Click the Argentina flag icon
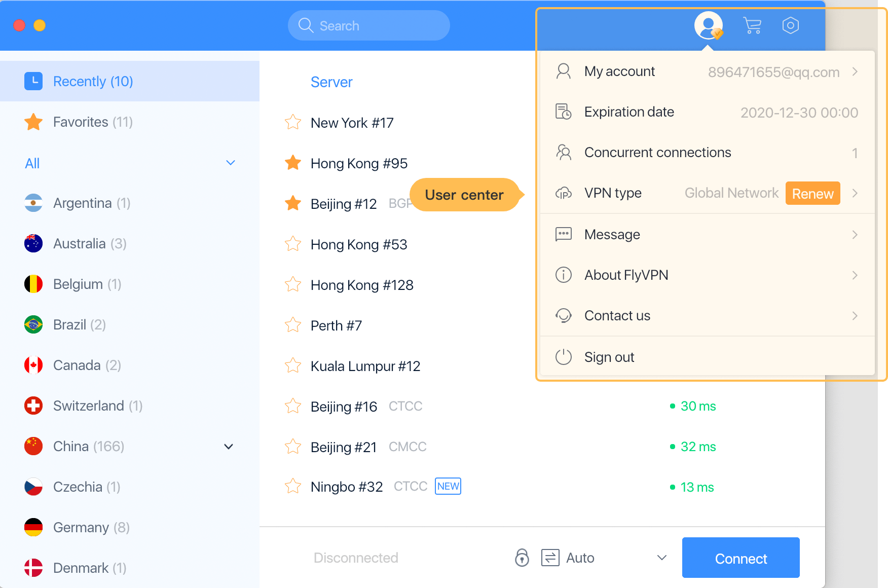This screenshot has width=888, height=588. coord(33,203)
